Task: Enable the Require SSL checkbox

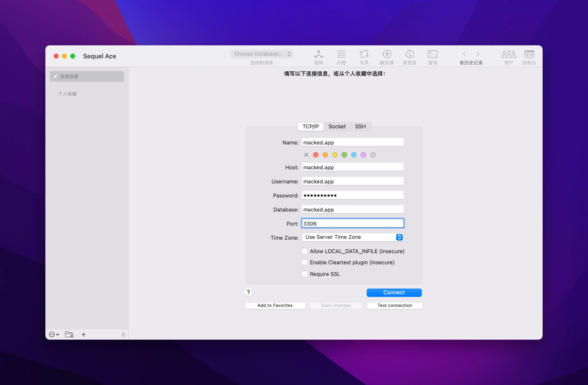Action: coord(304,274)
